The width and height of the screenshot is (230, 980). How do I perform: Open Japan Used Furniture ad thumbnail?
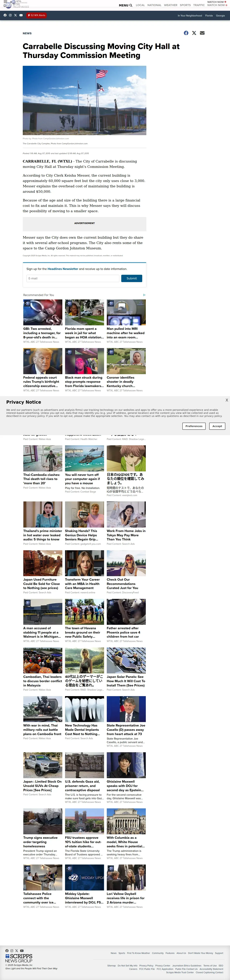point(43,563)
